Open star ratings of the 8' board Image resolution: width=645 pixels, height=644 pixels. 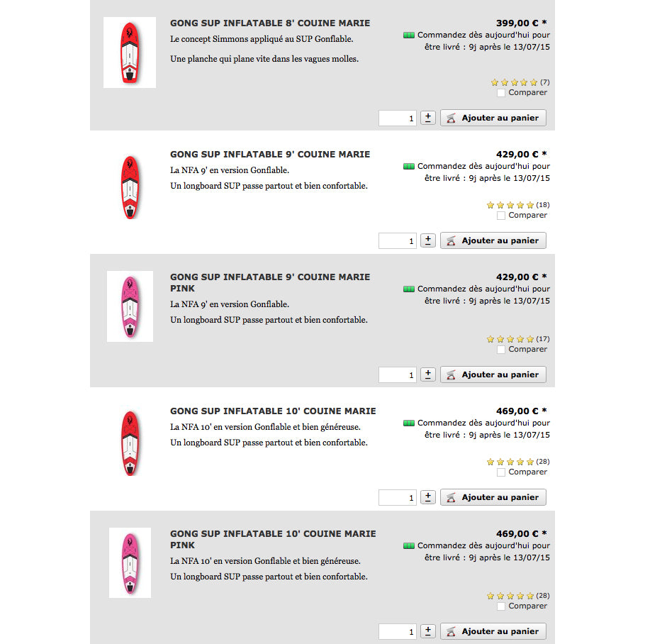click(x=515, y=82)
